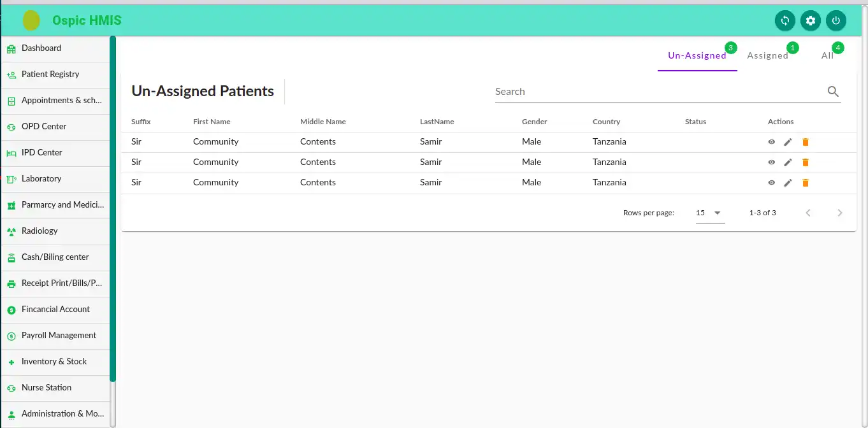Switch to the All tab
The width and height of the screenshot is (868, 428).
coord(827,55)
